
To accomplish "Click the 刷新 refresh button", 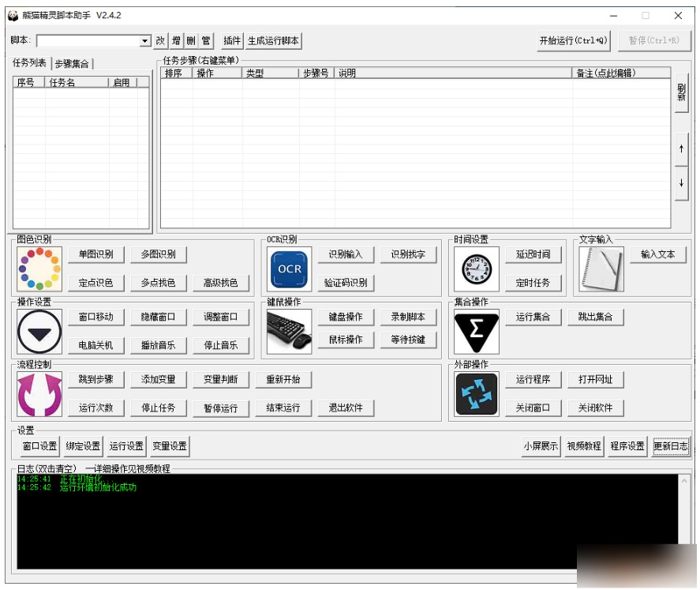I will coord(681,92).
